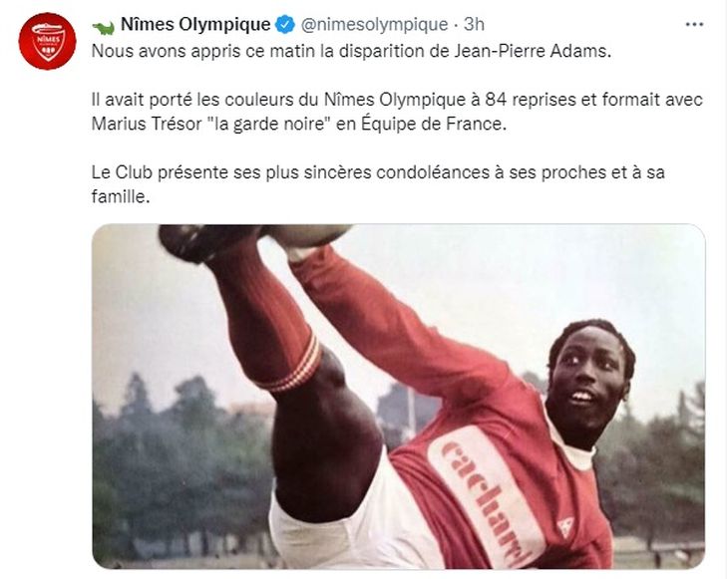Select the quoted "la garde noire" phrase
Screen dimensions: 728x579
click(x=266, y=125)
